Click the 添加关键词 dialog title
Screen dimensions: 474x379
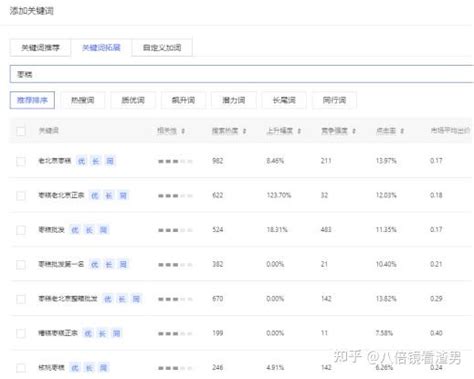[32, 11]
